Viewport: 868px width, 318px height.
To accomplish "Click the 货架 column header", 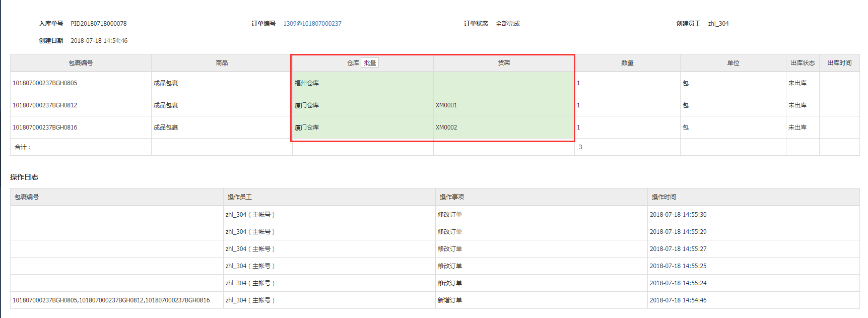I will tap(504, 63).
